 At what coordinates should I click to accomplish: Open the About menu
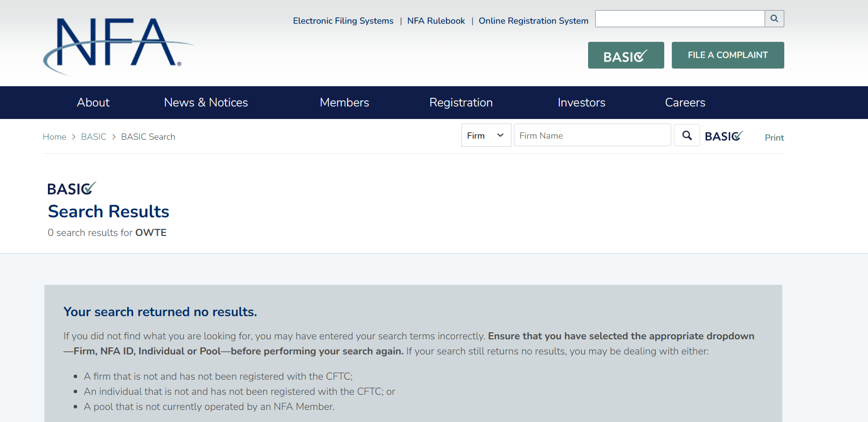coord(93,102)
